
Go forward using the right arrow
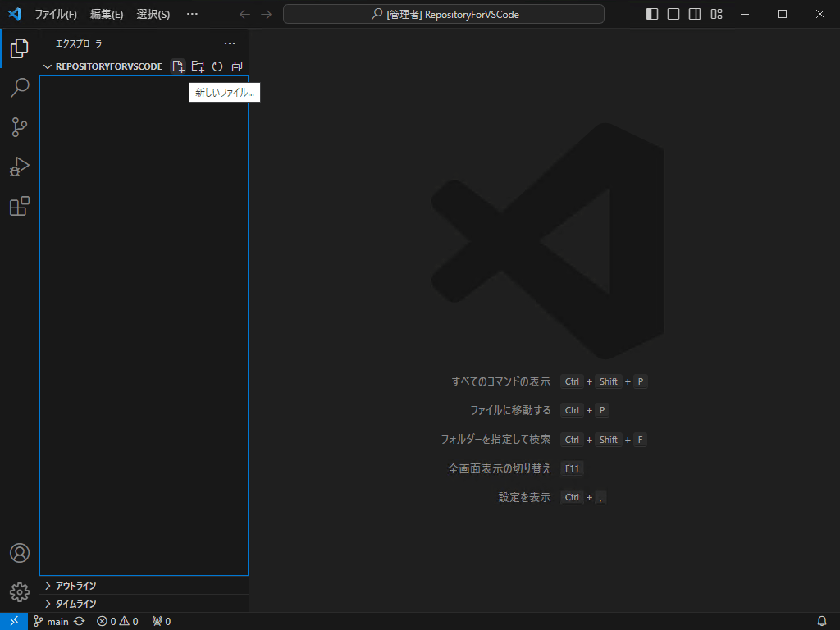click(267, 15)
